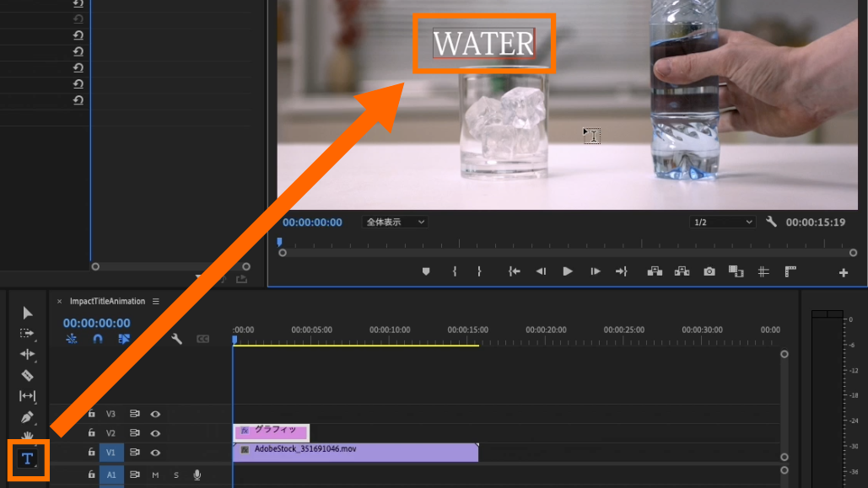The image size is (868, 488).
Task: Lock the A1 audio track
Action: [x=91, y=475]
